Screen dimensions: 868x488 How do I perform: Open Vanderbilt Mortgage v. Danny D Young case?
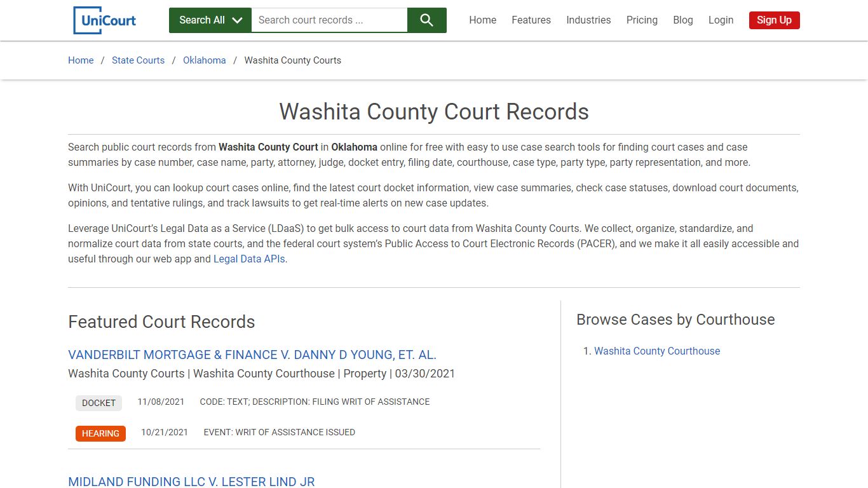(x=252, y=355)
